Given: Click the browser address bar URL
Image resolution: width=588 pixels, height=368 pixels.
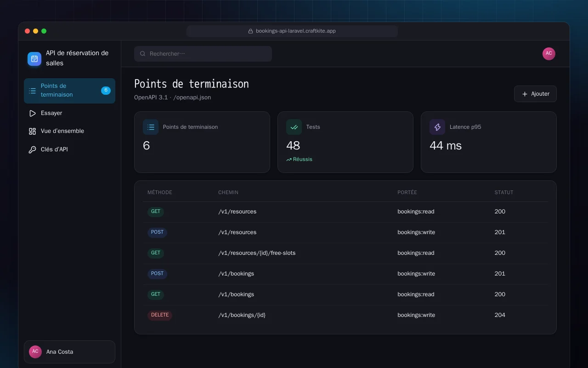Looking at the screenshot, I should (x=292, y=31).
